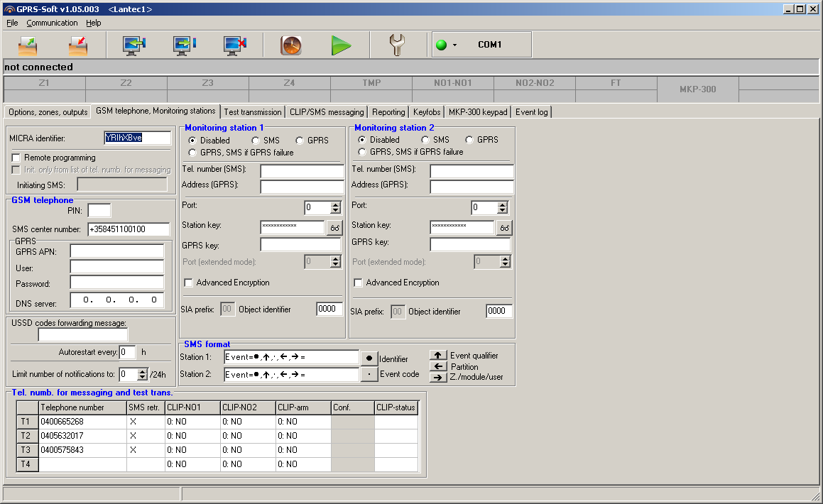Switch to Test transmission tab
The image size is (823, 504).
tap(253, 112)
